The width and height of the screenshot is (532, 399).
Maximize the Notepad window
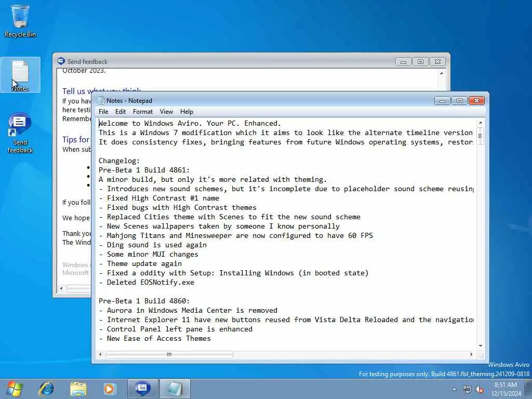[459, 101]
